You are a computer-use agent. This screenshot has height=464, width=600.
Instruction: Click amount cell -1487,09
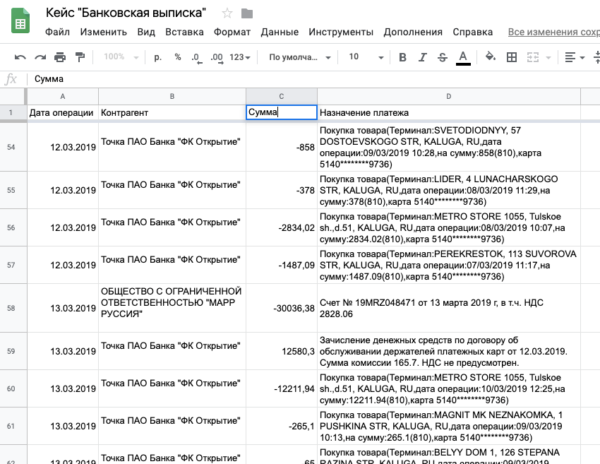pos(282,265)
